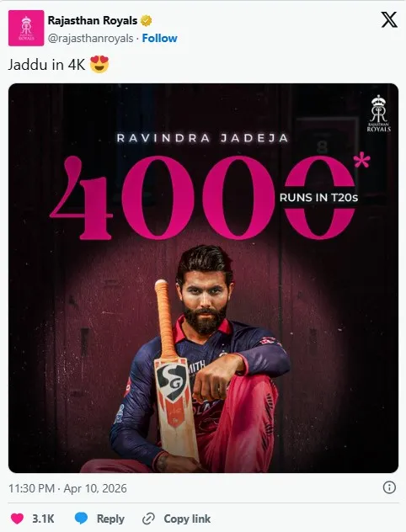The width and height of the screenshot is (406, 532).
Task: Click the gold verified badge
Action: click(x=147, y=21)
